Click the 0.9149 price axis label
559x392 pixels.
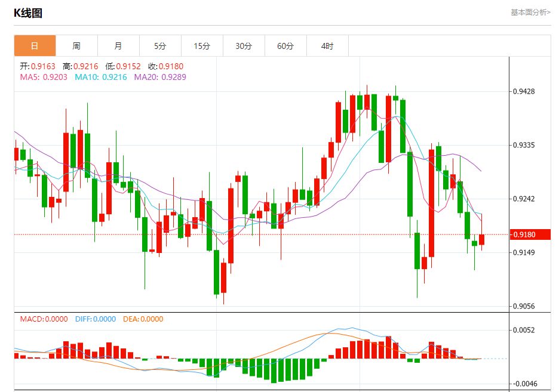click(524, 252)
